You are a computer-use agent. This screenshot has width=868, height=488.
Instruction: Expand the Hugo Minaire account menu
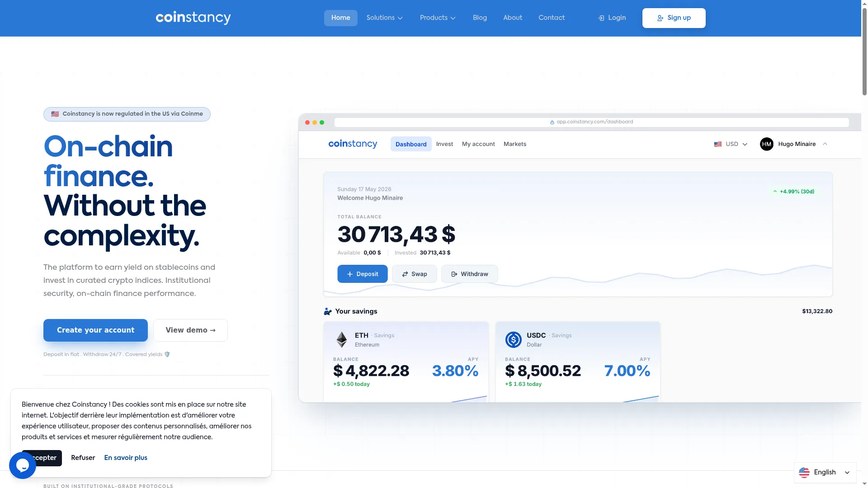coord(794,144)
